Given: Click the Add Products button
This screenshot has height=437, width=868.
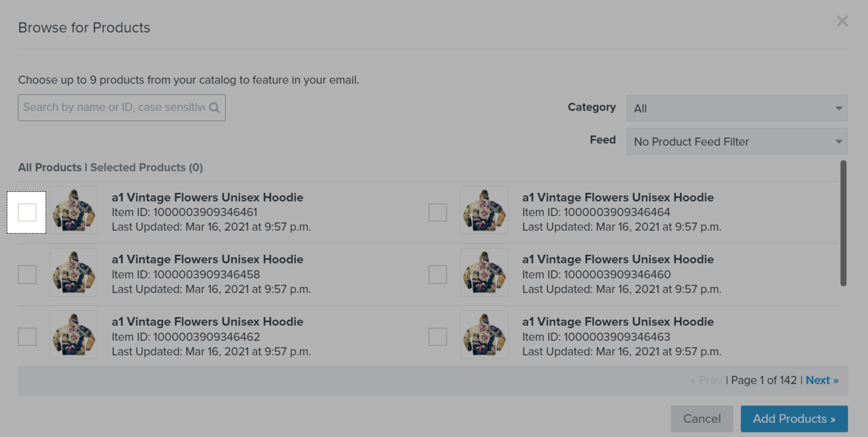Looking at the screenshot, I should 794,418.
